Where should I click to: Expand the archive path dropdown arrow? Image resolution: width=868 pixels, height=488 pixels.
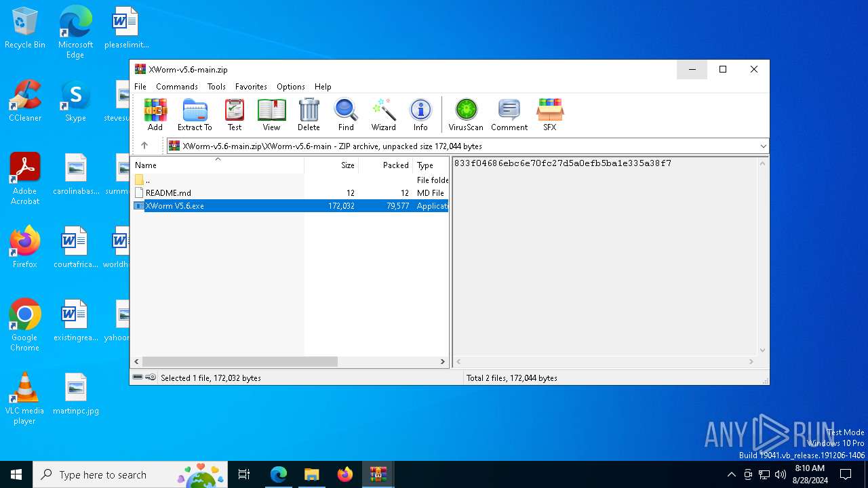tap(763, 146)
